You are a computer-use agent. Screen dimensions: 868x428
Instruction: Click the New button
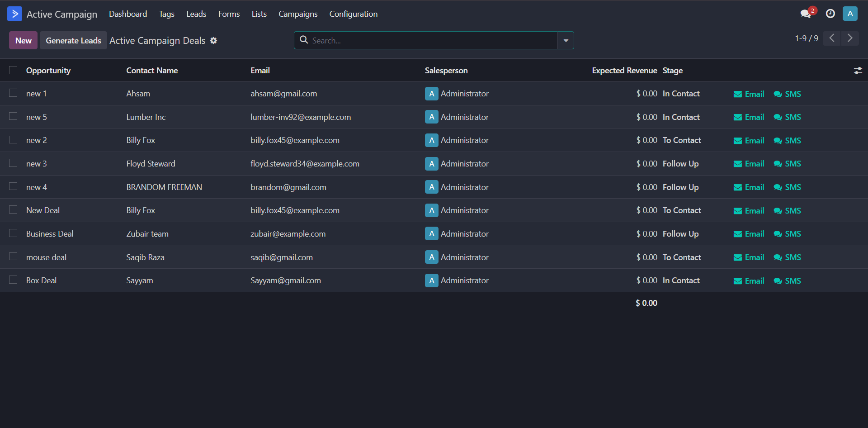pos(24,40)
